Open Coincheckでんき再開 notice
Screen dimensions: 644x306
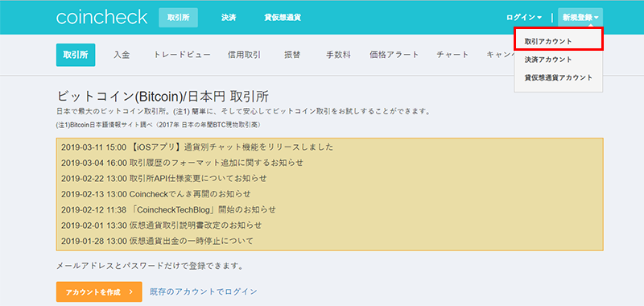155,194
